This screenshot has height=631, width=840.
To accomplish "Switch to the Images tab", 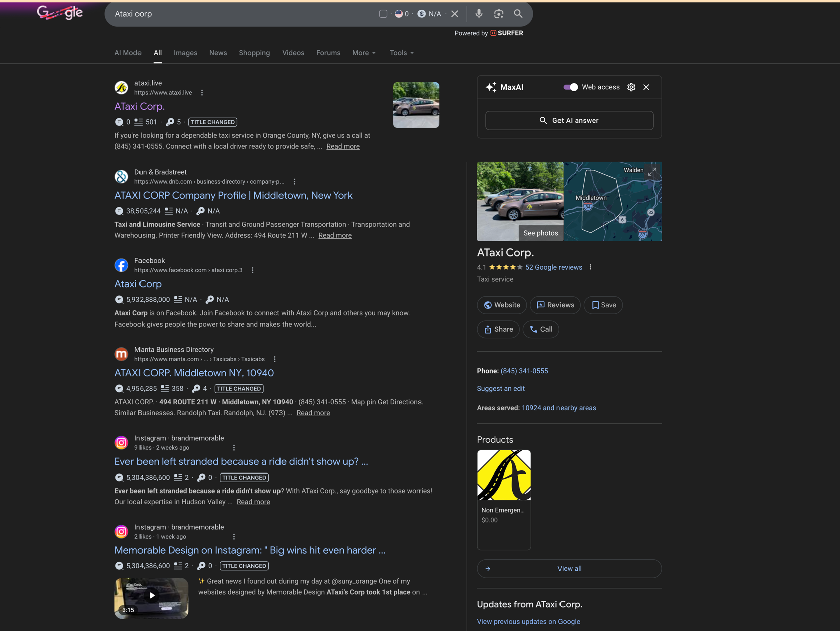I will (185, 53).
